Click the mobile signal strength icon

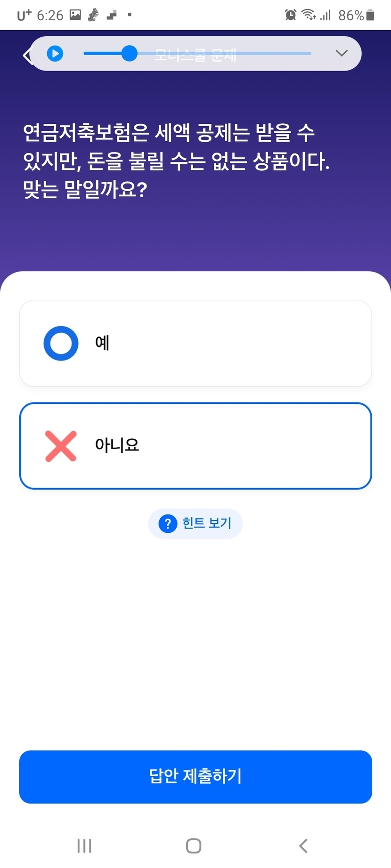pos(326,16)
